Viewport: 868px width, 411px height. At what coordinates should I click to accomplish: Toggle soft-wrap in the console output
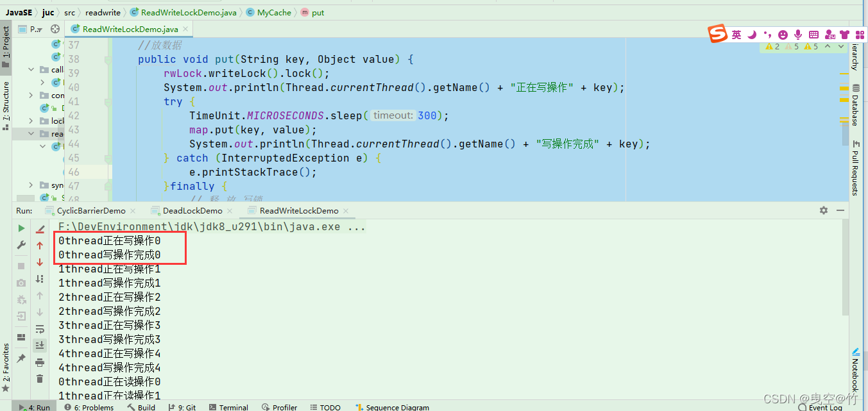[x=40, y=329]
